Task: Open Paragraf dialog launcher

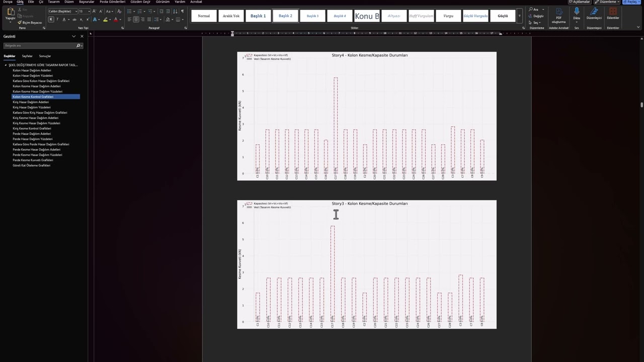Action: pos(186,28)
